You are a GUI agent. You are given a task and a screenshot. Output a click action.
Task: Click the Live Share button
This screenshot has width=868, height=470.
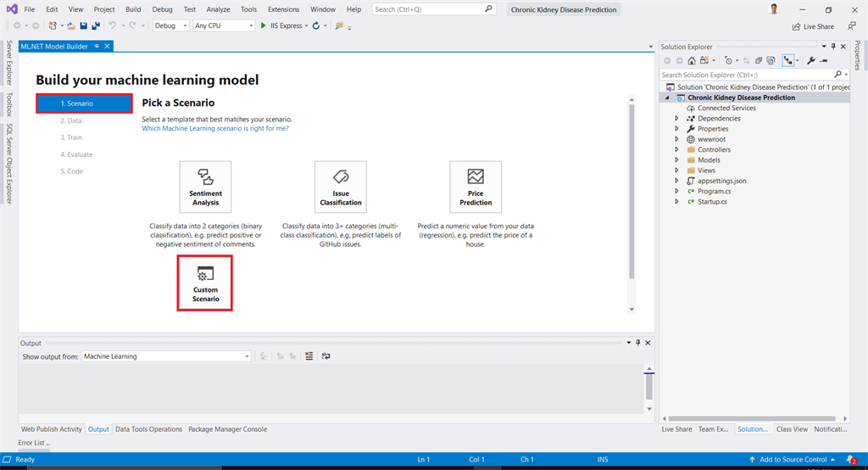[812, 26]
